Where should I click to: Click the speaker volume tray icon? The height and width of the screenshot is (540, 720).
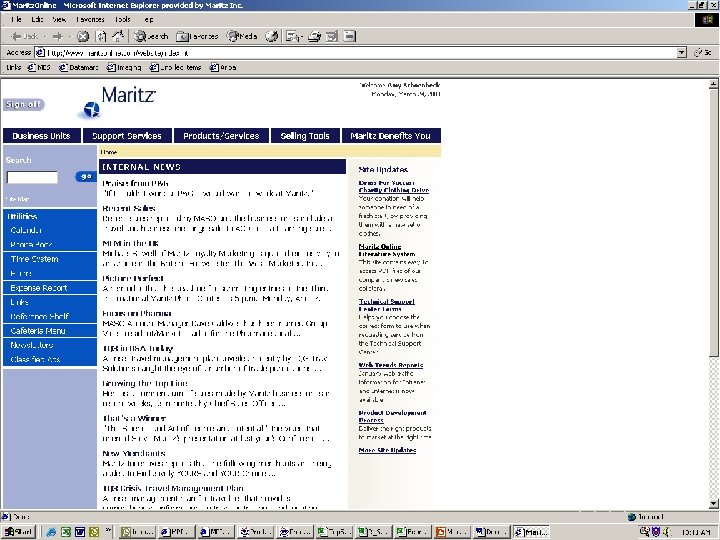[666, 532]
